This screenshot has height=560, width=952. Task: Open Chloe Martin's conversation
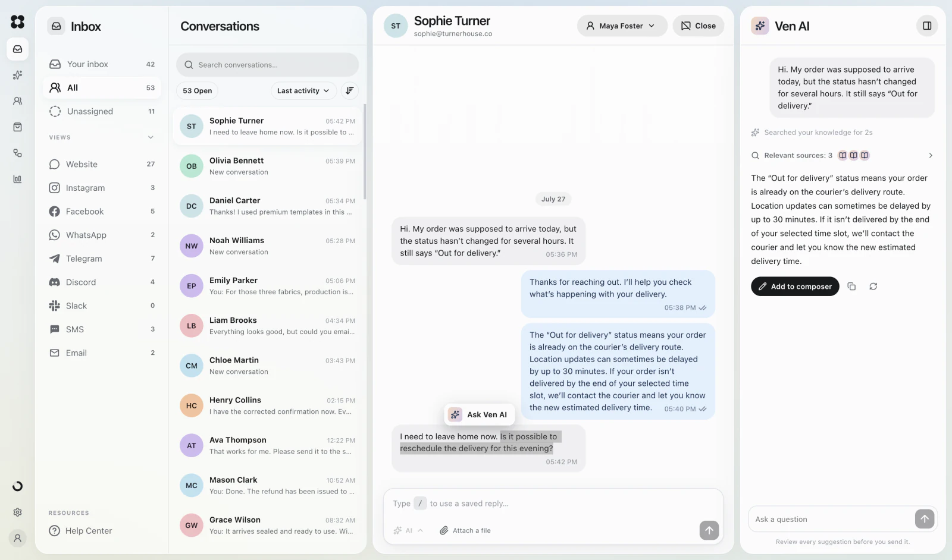tap(268, 366)
